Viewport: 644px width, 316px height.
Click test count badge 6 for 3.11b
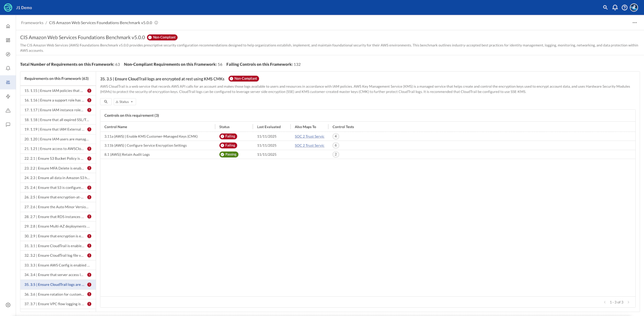click(336, 145)
